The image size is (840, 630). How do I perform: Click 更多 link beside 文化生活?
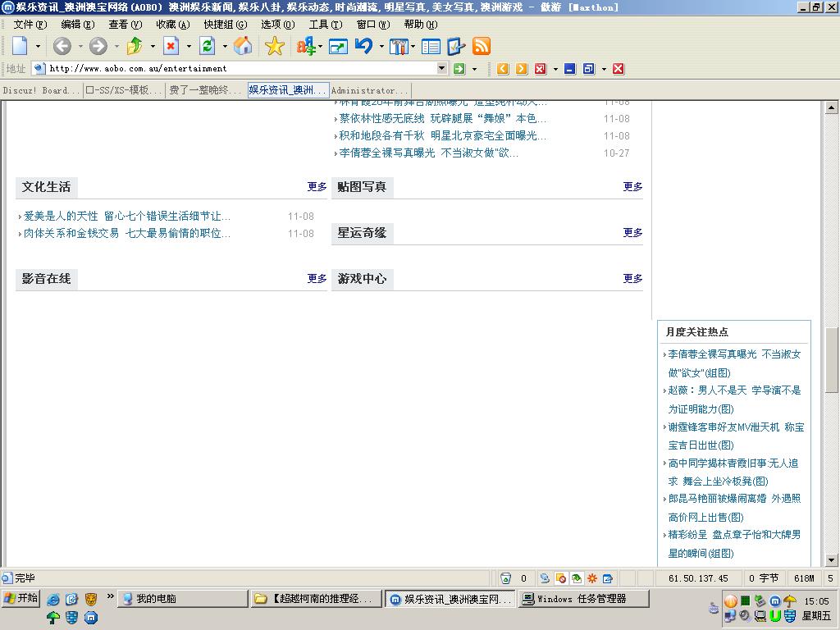coord(317,186)
